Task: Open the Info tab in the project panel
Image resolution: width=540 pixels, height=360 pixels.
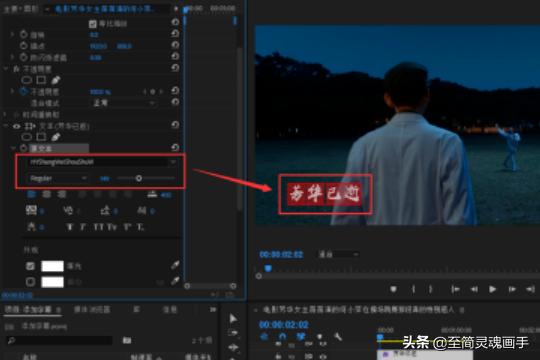Action: click(x=170, y=309)
